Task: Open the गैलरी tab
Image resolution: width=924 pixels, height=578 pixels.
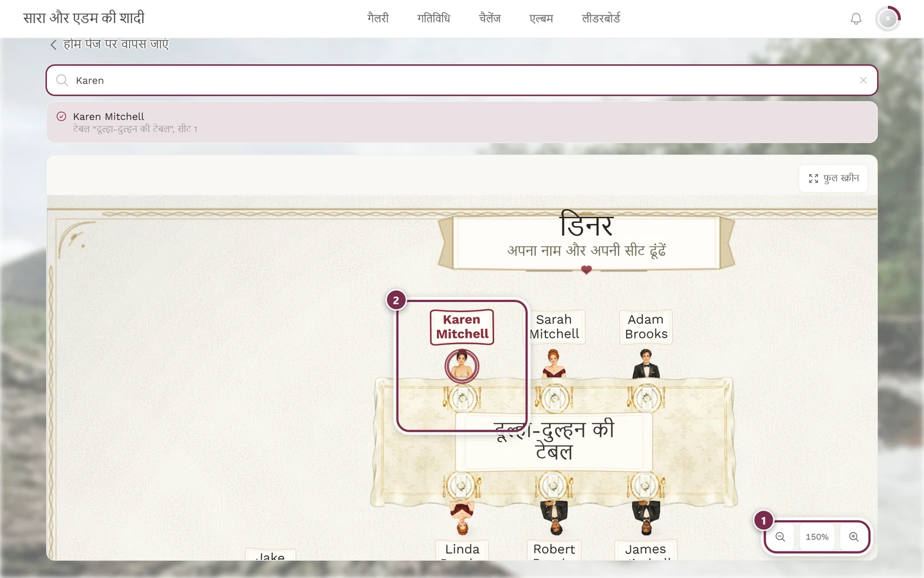Action: click(378, 19)
